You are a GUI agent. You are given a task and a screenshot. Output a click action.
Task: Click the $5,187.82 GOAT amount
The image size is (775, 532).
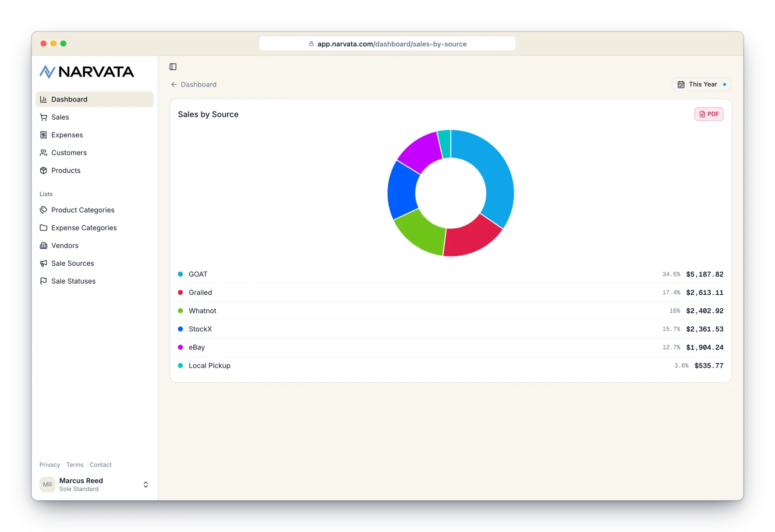tap(705, 274)
